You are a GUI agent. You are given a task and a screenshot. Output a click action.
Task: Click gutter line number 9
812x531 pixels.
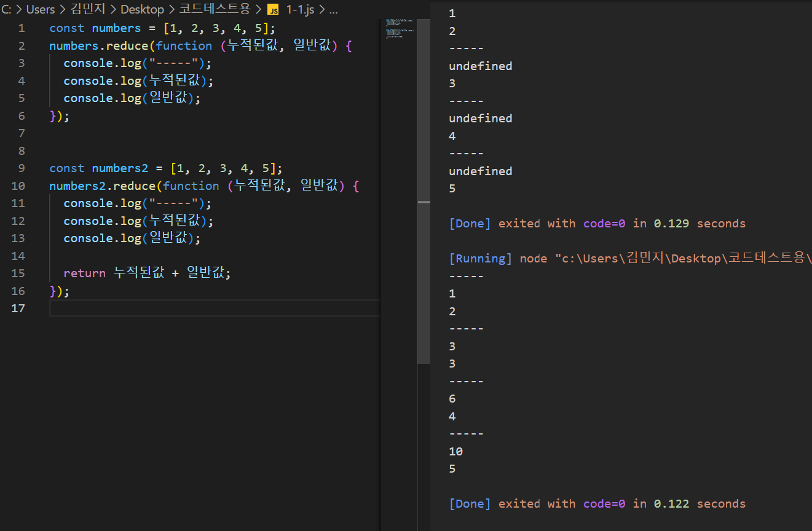point(22,168)
